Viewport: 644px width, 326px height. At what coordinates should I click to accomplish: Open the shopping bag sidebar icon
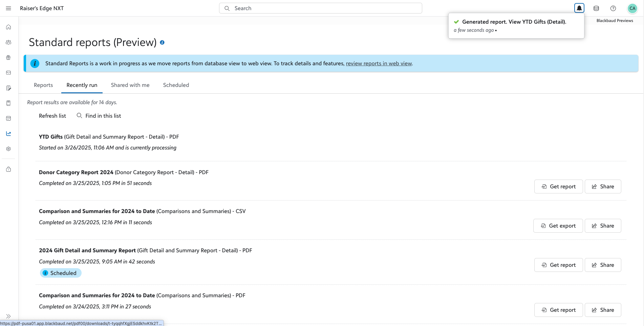coord(8,169)
